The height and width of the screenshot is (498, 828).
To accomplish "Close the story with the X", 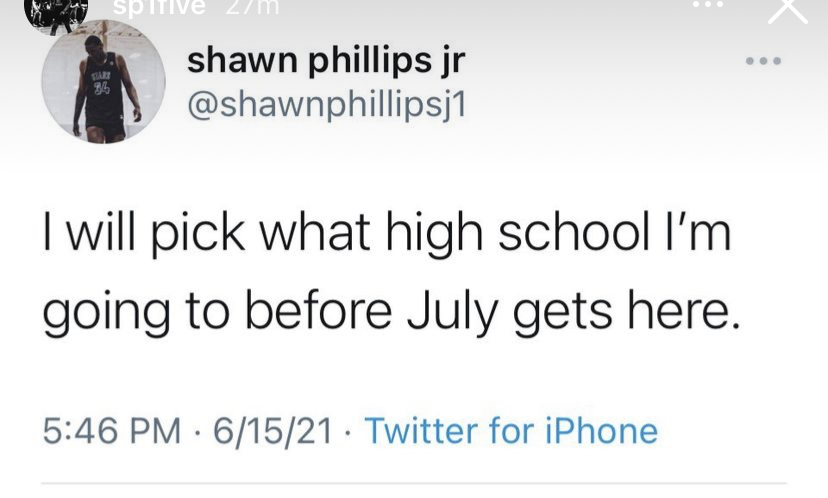I will pyautogui.click(x=787, y=8).
